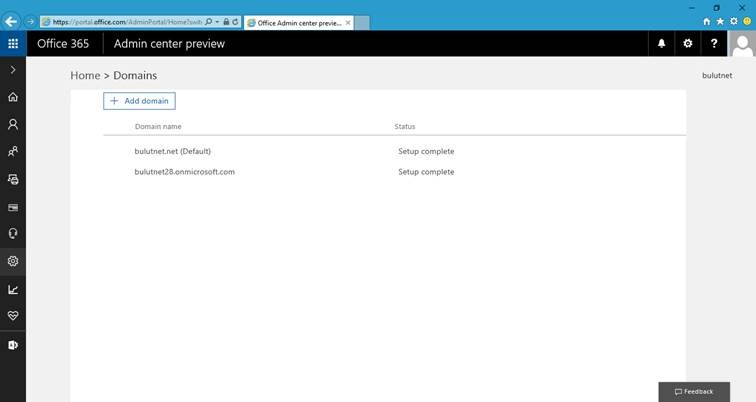
Task: Open Admin centers icon in sidebar
Action: click(x=13, y=345)
